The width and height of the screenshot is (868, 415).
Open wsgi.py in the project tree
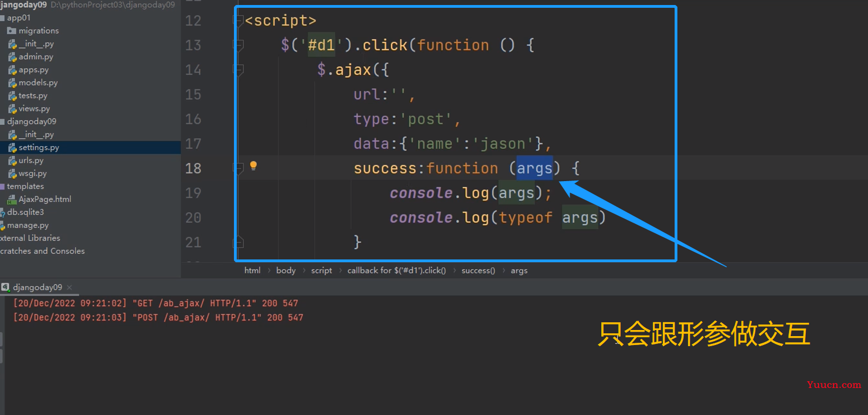(x=33, y=173)
